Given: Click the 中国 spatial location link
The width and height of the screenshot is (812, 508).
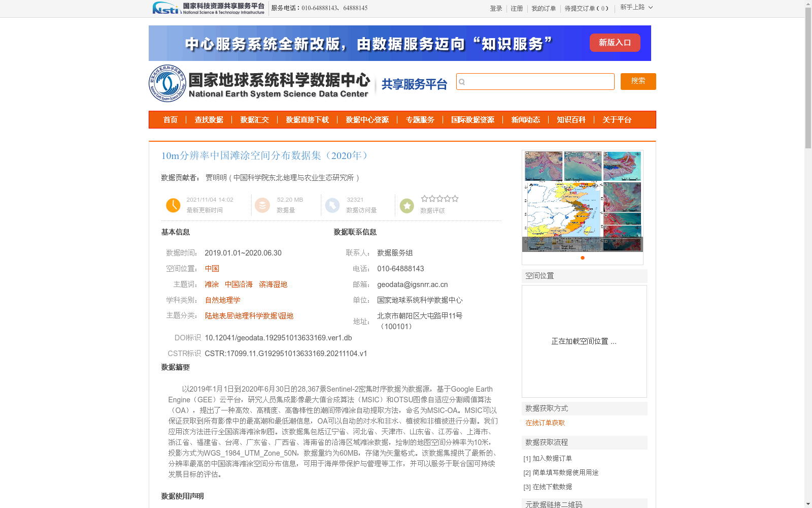Looking at the screenshot, I should 212,269.
